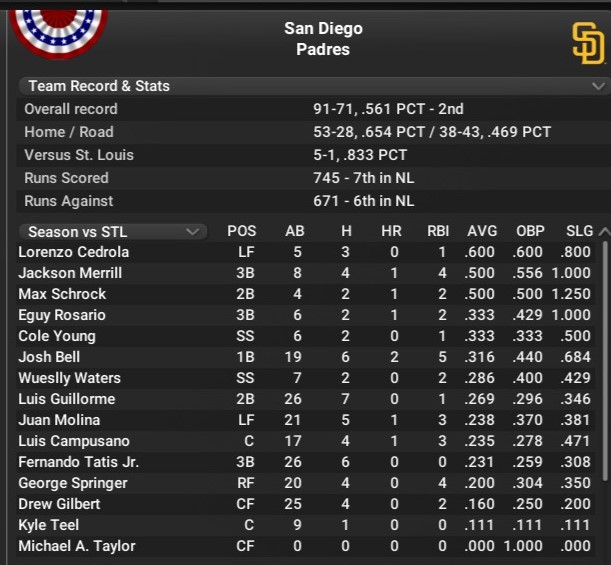Image resolution: width=611 pixels, height=565 pixels.
Task: Collapse the Team Record & Stats section
Action: [x=598, y=86]
